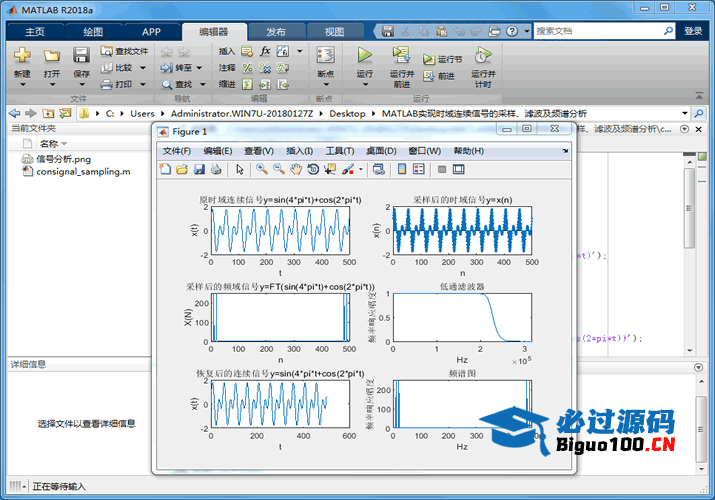This screenshot has height=500, width=715.
Task: Switch to the APP tab
Action: [x=151, y=32]
